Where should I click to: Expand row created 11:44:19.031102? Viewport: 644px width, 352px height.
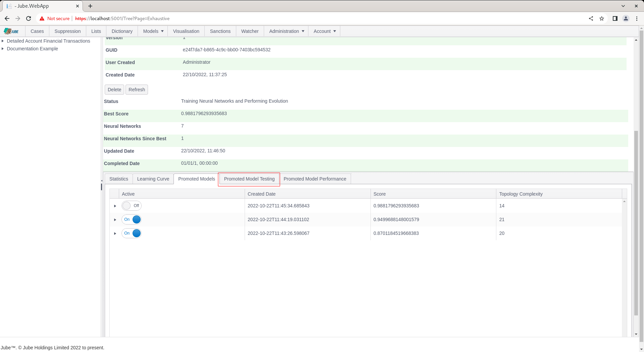click(x=115, y=220)
